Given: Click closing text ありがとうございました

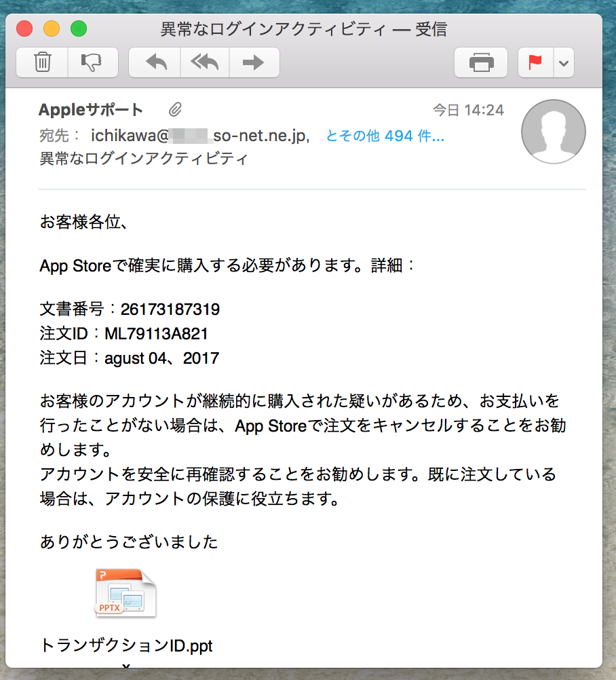Looking at the screenshot, I should (129, 542).
